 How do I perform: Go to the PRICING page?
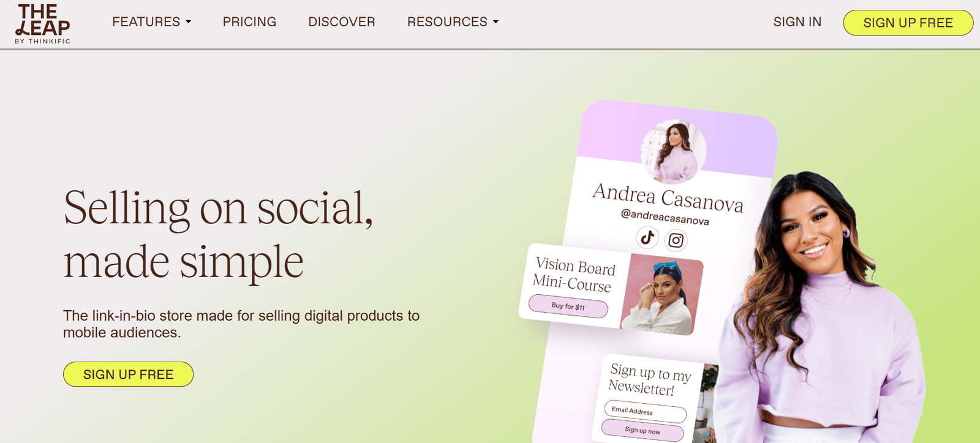(249, 22)
